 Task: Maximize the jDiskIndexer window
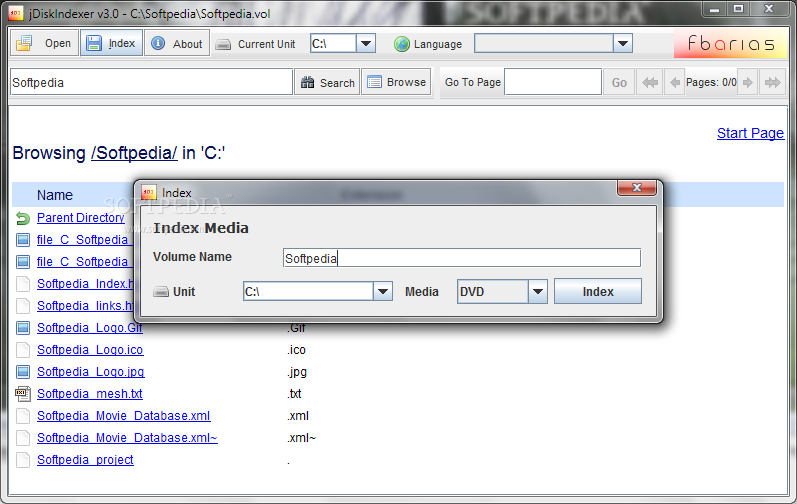click(739, 9)
